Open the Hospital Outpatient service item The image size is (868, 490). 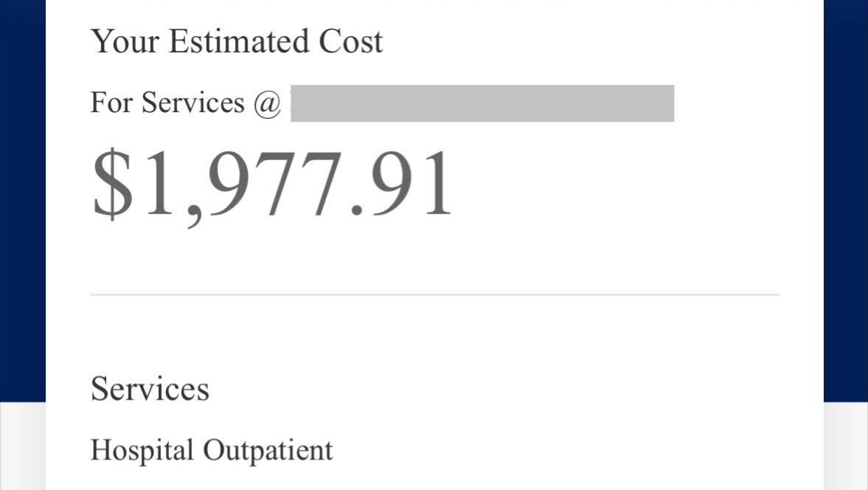[x=212, y=451]
